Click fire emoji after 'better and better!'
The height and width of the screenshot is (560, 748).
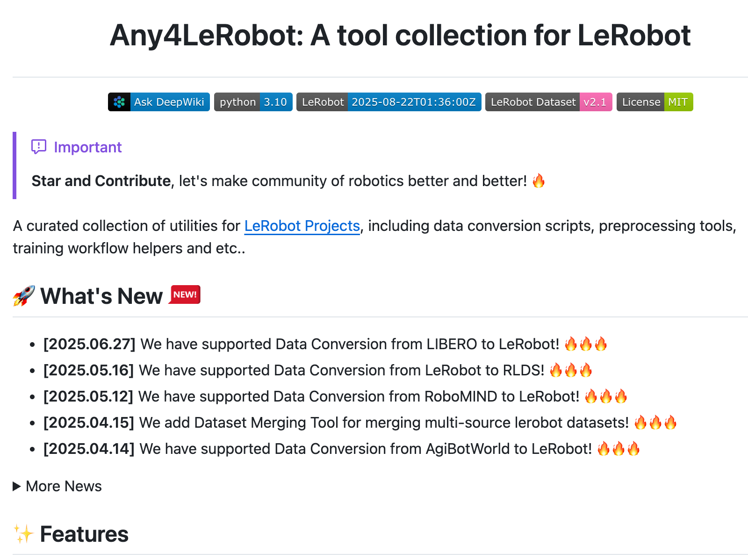[539, 180]
